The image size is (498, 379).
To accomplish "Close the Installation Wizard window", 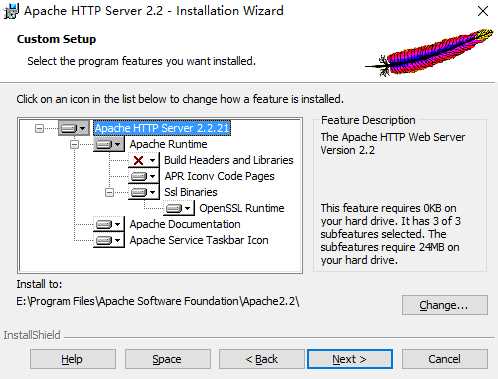I will pos(482,11).
